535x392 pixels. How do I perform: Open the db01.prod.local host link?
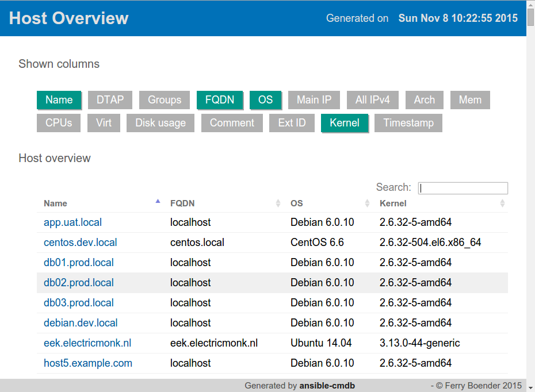tap(78, 263)
